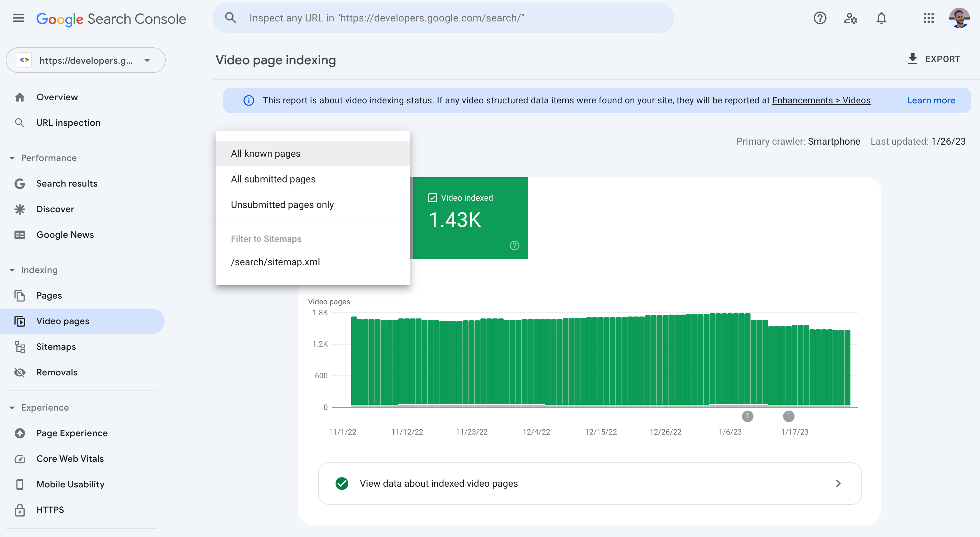Click the Export button
Viewport: 980px width, 537px height.
coord(934,60)
